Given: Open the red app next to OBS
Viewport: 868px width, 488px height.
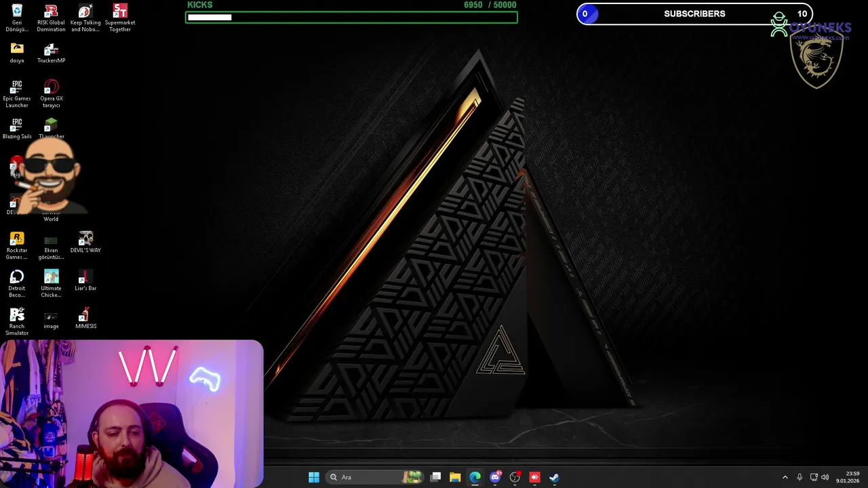Looking at the screenshot, I should point(534,477).
